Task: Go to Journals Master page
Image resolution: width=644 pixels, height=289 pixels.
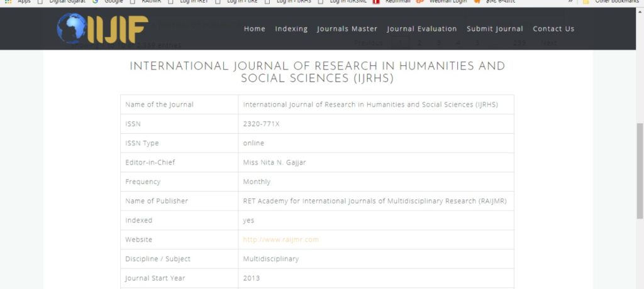Action: coord(347,29)
